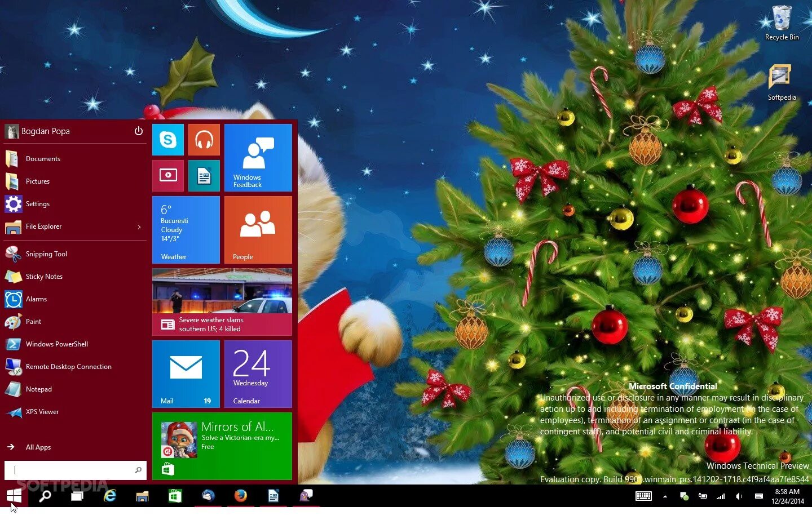Switch to Thunderbird on taskbar

coord(208,496)
